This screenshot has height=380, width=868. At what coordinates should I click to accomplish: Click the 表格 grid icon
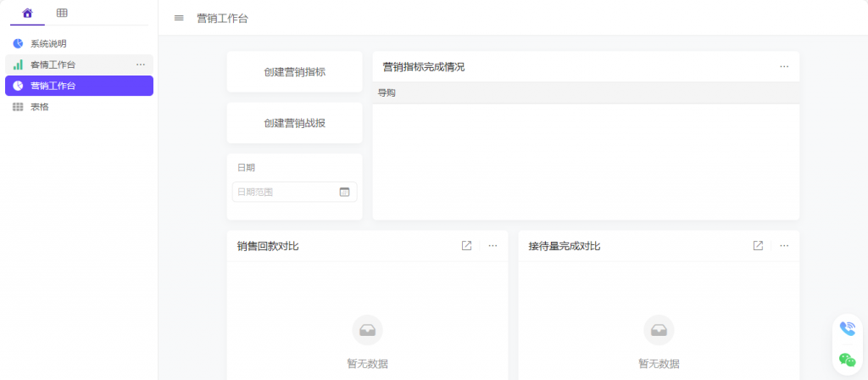[18, 107]
